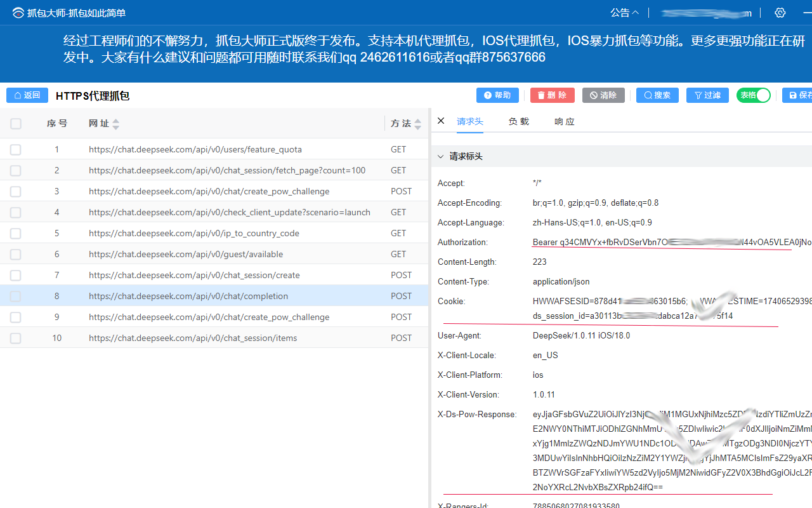Check the checkbox for row 9 create_pow_challenge

coord(16,317)
